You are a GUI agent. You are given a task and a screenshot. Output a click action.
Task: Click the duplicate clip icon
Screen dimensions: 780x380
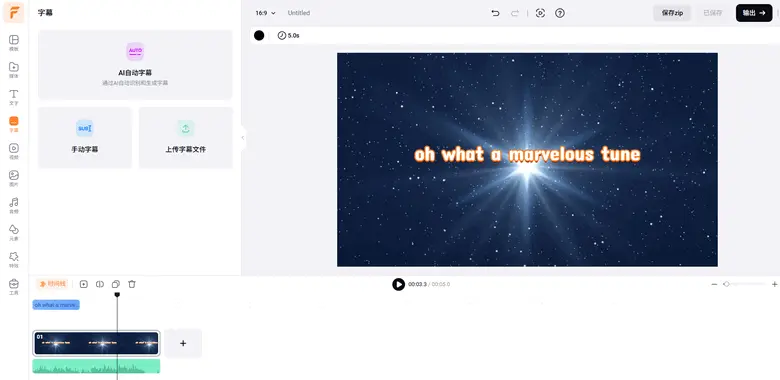pos(115,284)
